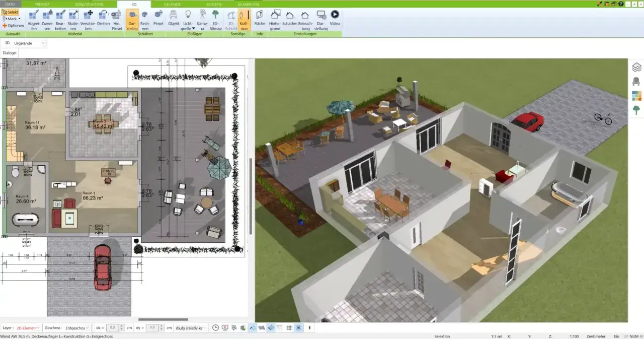
Task: Select the Abgreifen material tool
Action: 34,20
